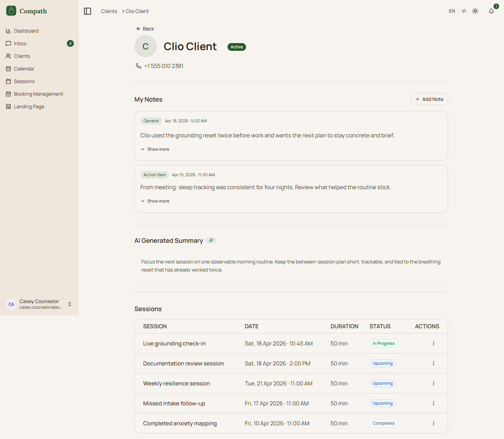Open actions menu for Completed anxiety mapping
Viewport: 504px width, 439px height.
434,423
